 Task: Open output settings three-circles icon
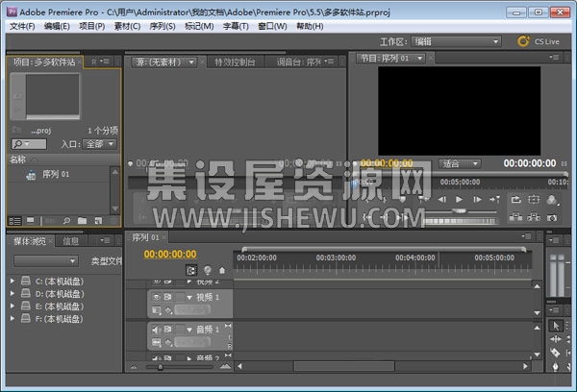[552, 200]
